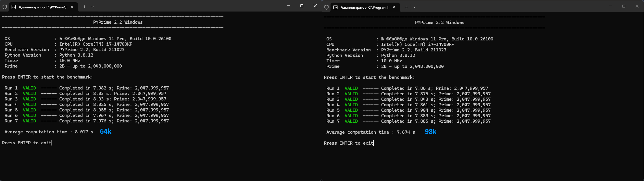
Task: Click the terminal icon on the C:\Program tab
Action: tap(335, 7)
